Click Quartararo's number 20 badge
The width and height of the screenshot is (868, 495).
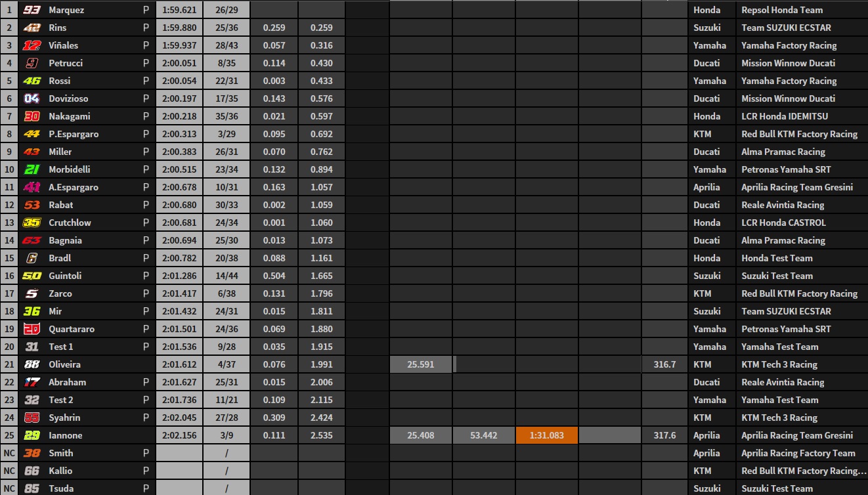tap(32, 329)
